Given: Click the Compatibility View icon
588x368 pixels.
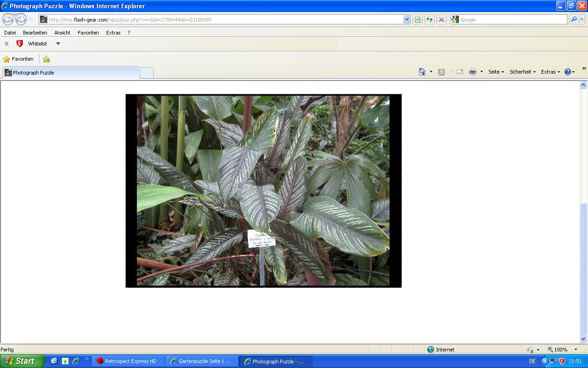Looking at the screenshot, I should (418, 19).
